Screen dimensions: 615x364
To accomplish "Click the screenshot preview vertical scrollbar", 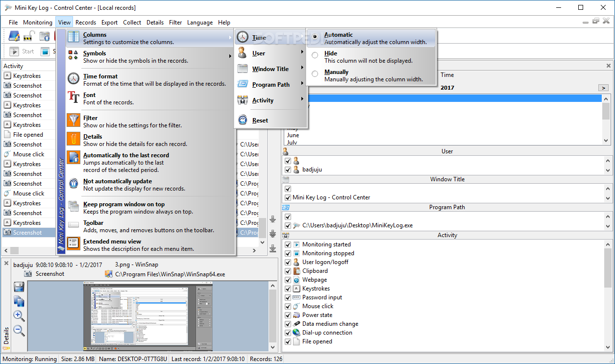I will (273, 315).
